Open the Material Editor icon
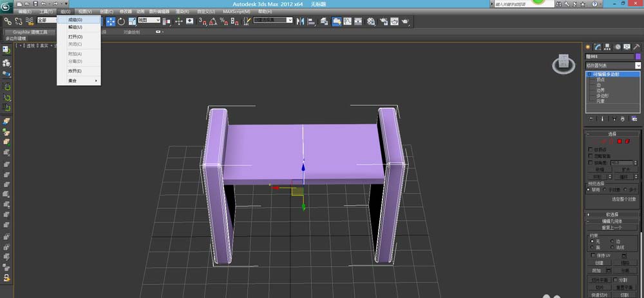 (371, 21)
